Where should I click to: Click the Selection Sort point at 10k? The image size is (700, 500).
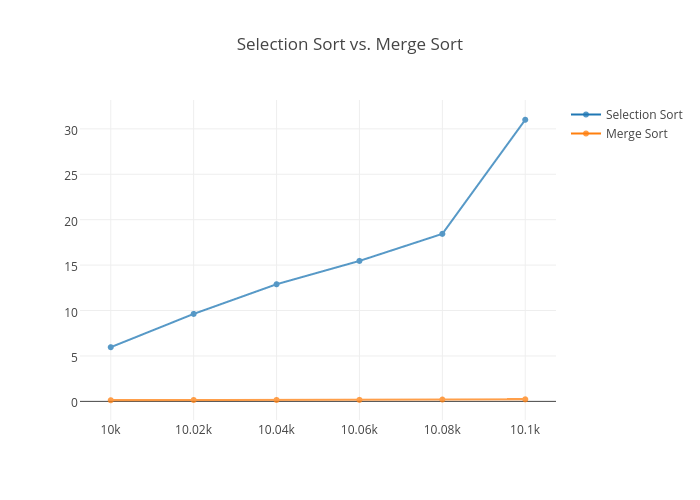click(x=111, y=347)
